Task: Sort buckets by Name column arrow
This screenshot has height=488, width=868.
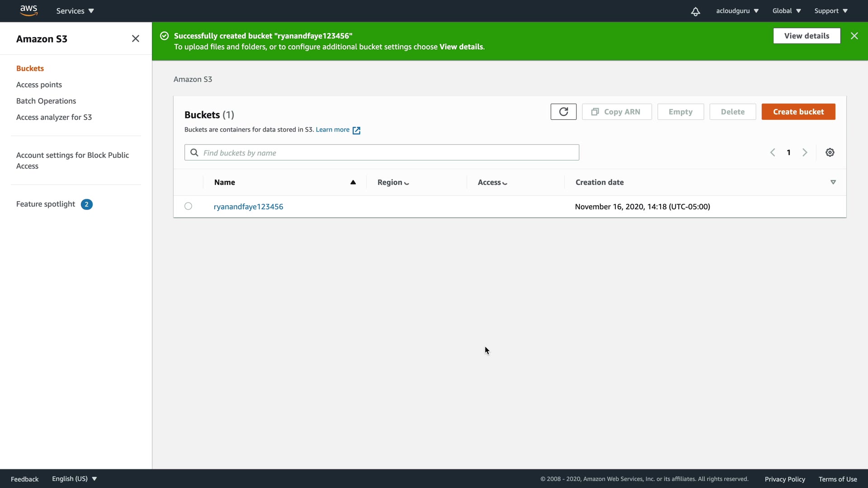Action: pyautogui.click(x=353, y=183)
